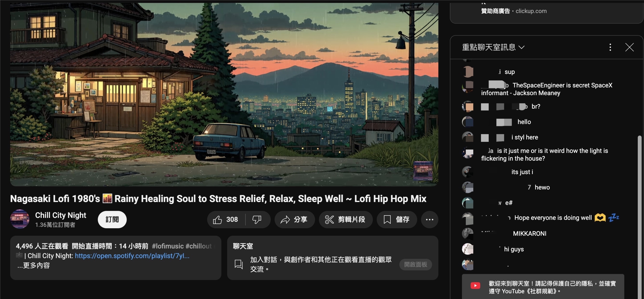Open more actions three-dot button under video
This screenshot has height=299, width=644.
[429, 220]
